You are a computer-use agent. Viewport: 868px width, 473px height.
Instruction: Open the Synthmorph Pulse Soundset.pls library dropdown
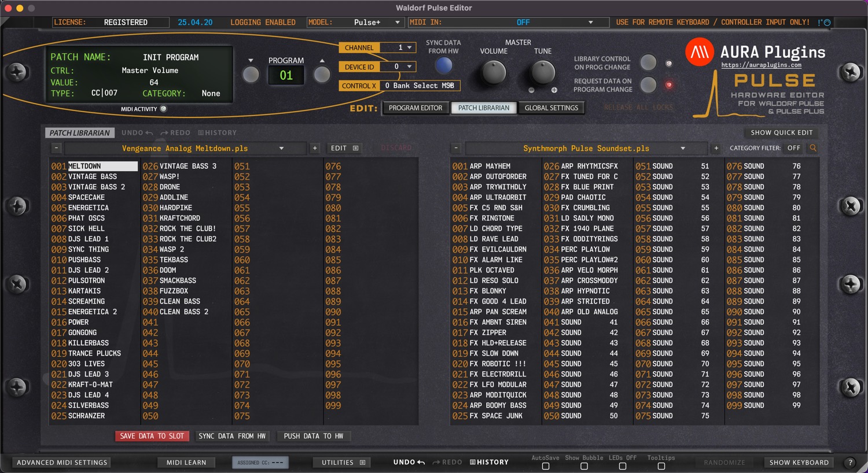coord(586,149)
